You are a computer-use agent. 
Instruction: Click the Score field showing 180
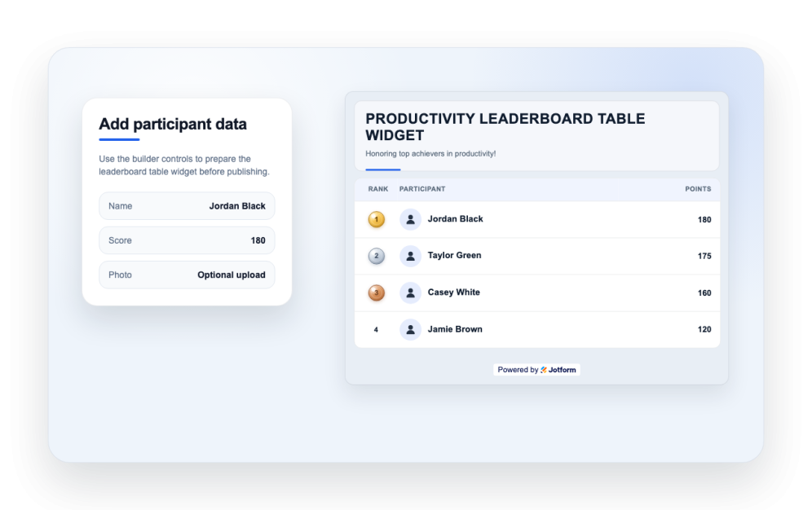pos(187,240)
